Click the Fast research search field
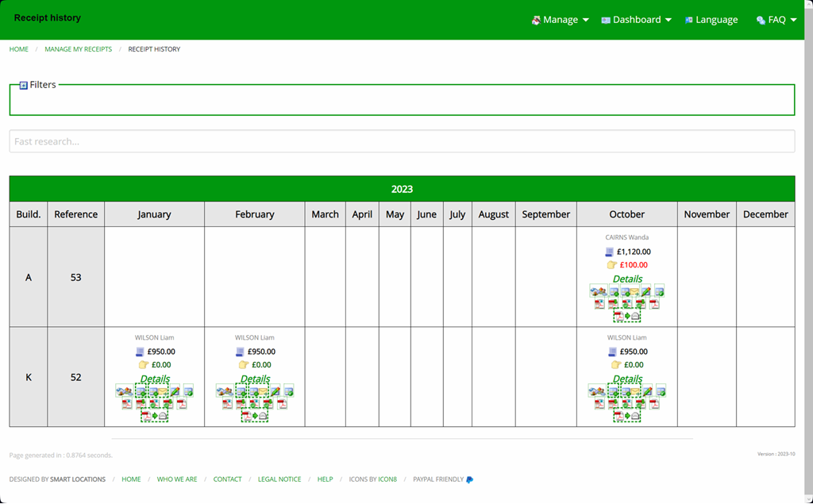 (402, 141)
